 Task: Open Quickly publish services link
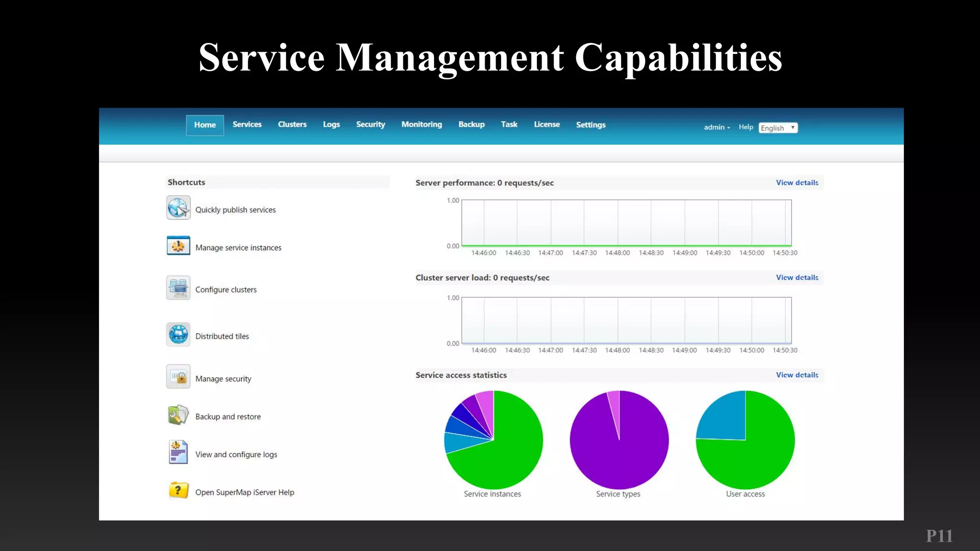(235, 210)
